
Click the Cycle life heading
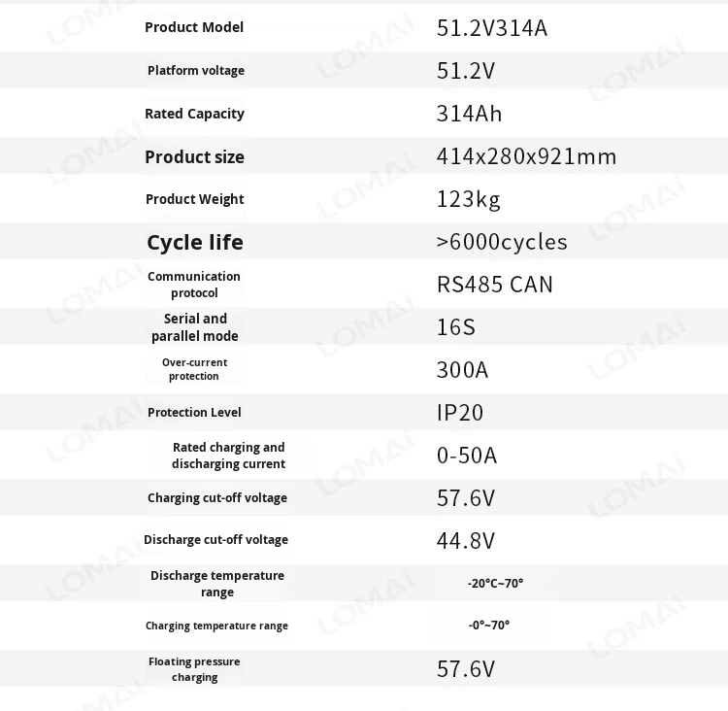pyautogui.click(x=195, y=242)
